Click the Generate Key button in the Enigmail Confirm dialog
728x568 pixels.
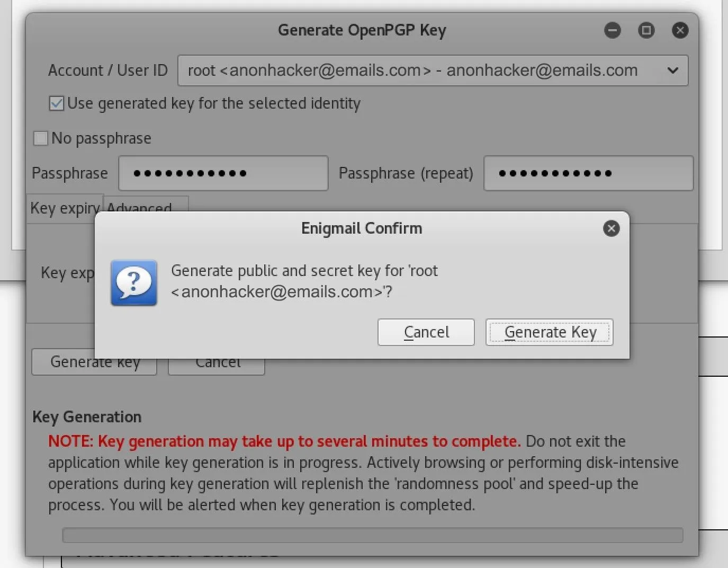(549, 332)
